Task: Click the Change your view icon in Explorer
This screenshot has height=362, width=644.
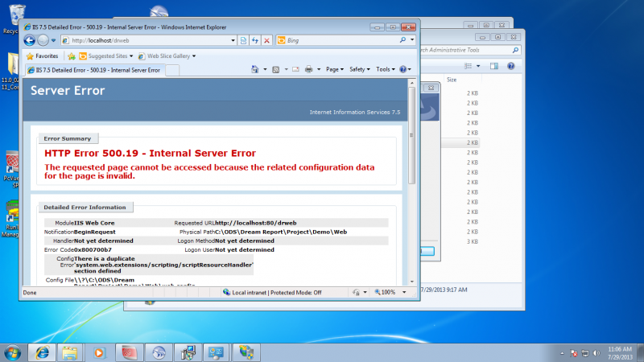Action: coord(468,66)
